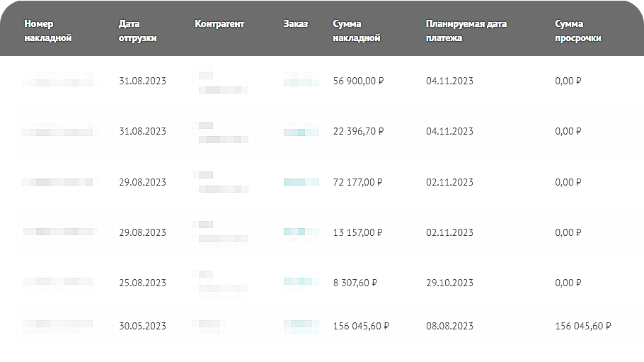Open the order link in the 30.05.2023 row
644x362 pixels.
click(x=301, y=327)
